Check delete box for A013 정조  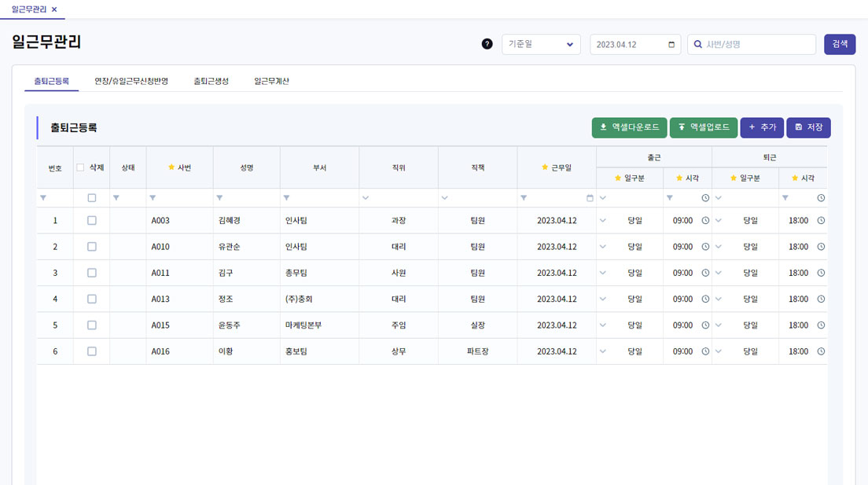[x=92, y=299]
